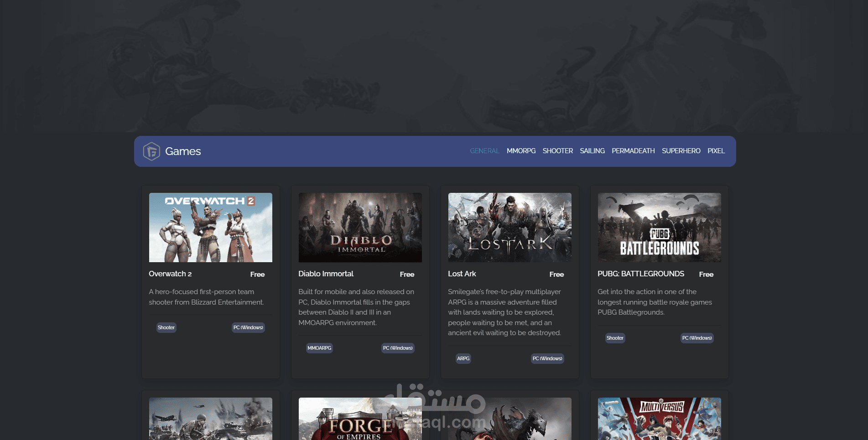The image size is (868, 440).
Task: Open the warplanes and soldiers game thumbnail
Action: coord(211,419)
